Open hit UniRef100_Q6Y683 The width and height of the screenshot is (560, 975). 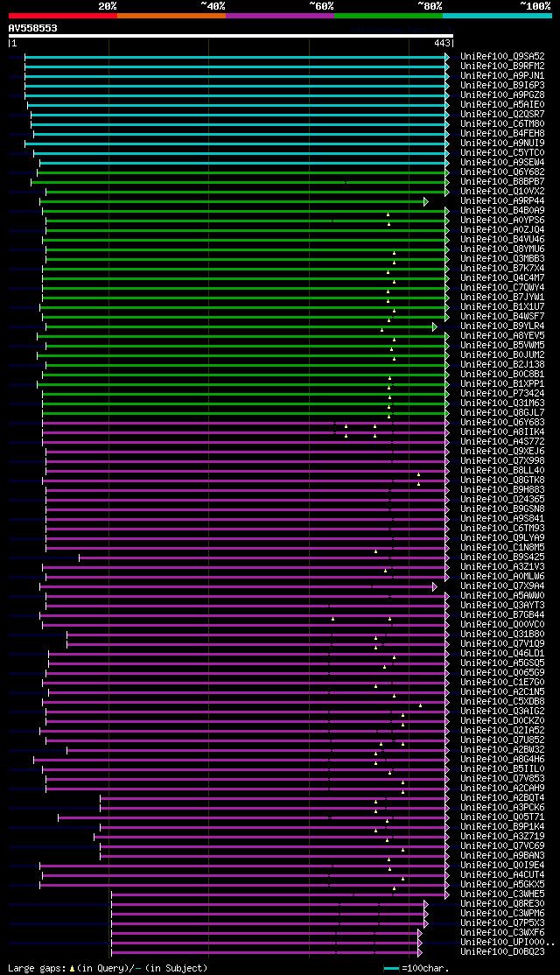pos(502,423)
